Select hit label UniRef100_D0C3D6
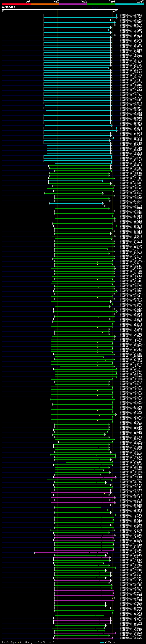Image resolution: width=146 pixels, height=644 pixels. click(131, 550)
